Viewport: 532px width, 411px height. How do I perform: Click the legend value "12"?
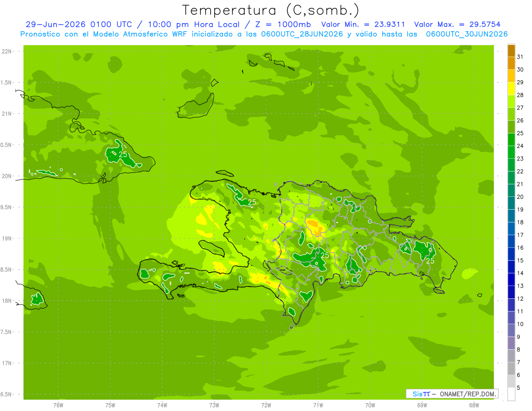coord(520,298)
